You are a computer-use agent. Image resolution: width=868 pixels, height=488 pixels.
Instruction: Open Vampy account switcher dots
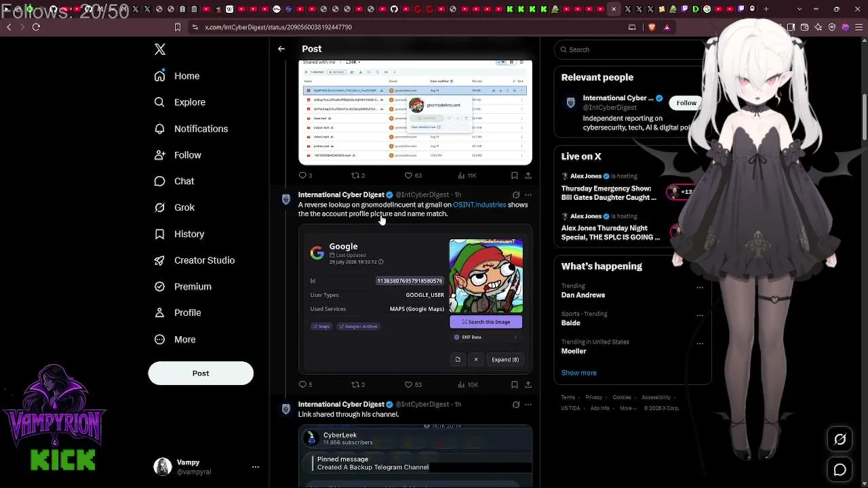pos(256,467)
